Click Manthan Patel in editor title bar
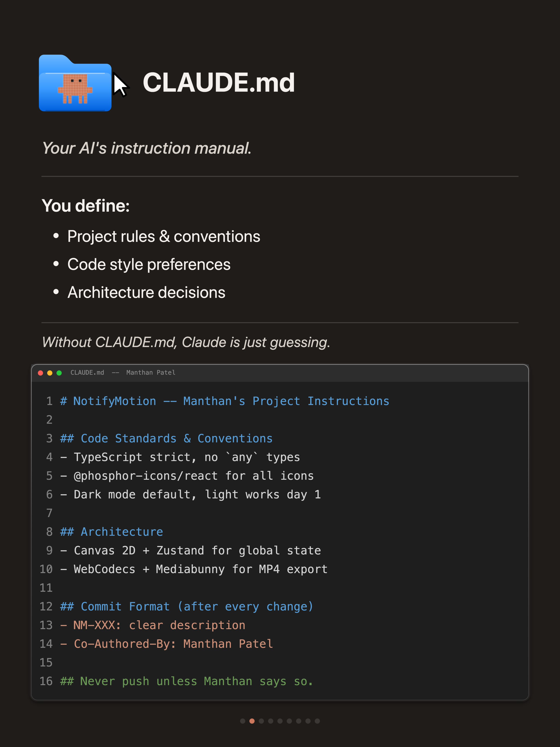This screenshot has width=560, height=747. (x=151, y=373)
